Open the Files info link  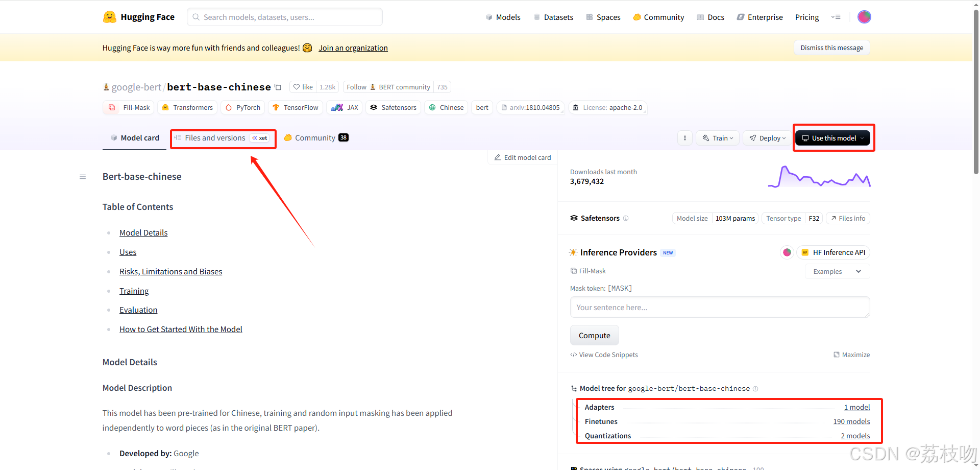[848, 218]
